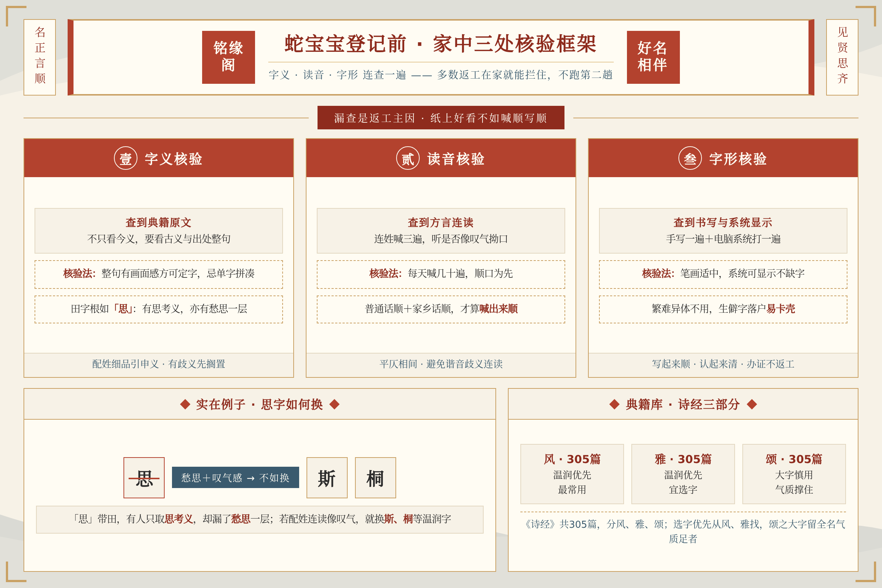This screenshot has height=588, width=882.
Task: Select the 桐 replacement character box
Action: 375,478
